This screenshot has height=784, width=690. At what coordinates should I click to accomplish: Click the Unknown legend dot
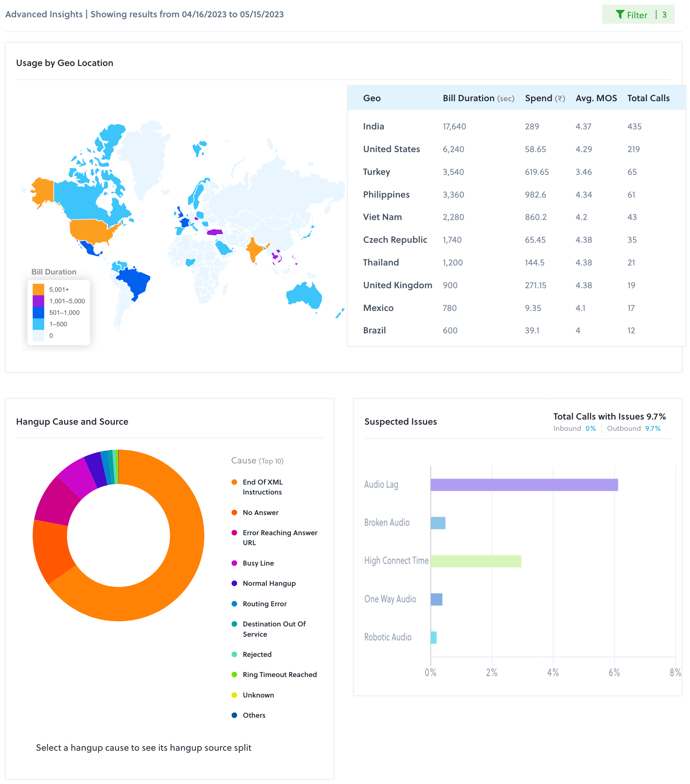click(234, 695)
